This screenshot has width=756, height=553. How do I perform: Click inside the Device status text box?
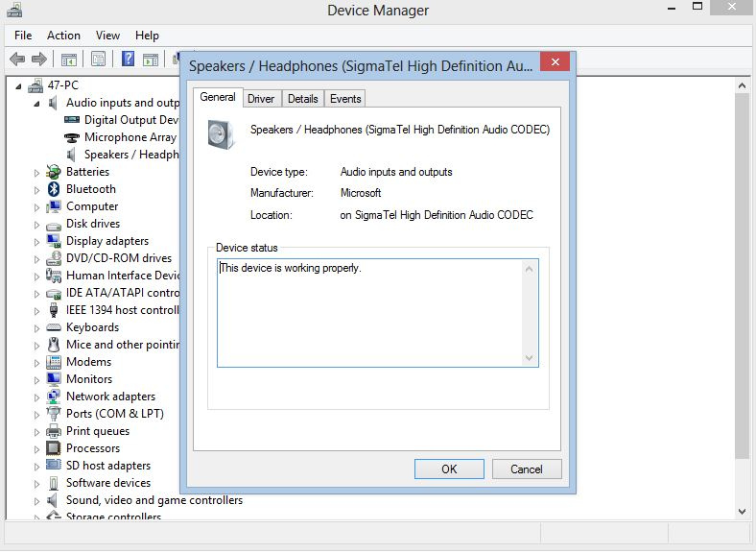click(x=374, y=312)
